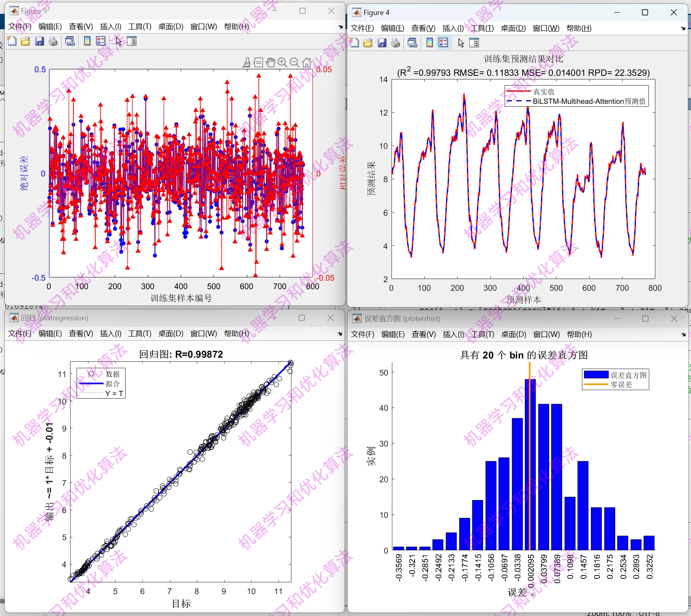Toggle Edit Plot arrow in Figure 9 toolbar

(118, 41)
